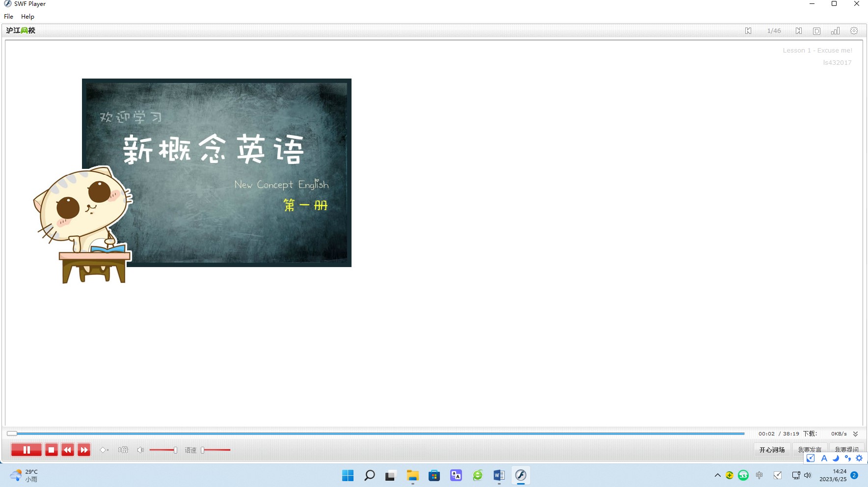868x487 pixels.
Task: Open the 1倍 playback speed selector
Action: [x=123, y=450]
